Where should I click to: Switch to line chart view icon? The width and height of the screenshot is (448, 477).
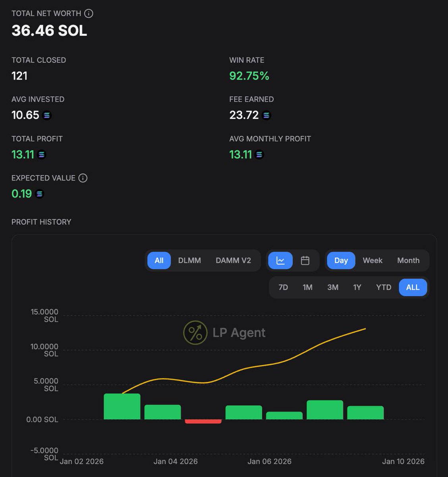(x=280, y=260)
